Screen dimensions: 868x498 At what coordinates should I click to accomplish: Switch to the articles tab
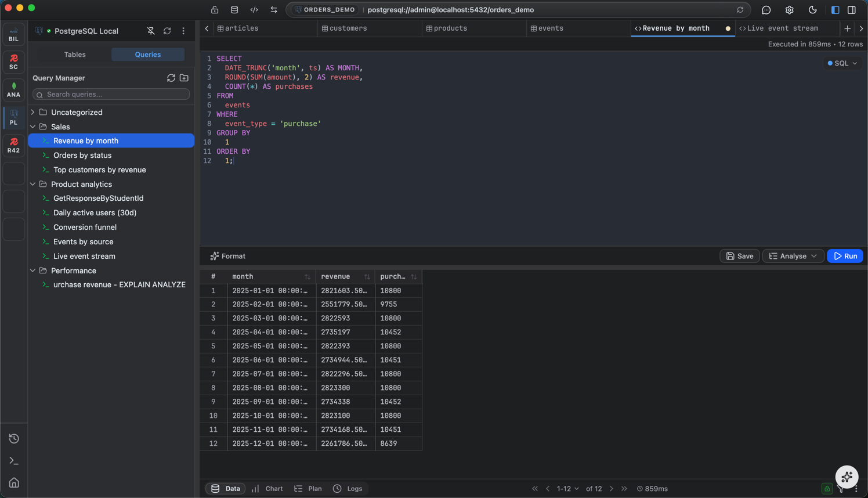pos(265,28)
